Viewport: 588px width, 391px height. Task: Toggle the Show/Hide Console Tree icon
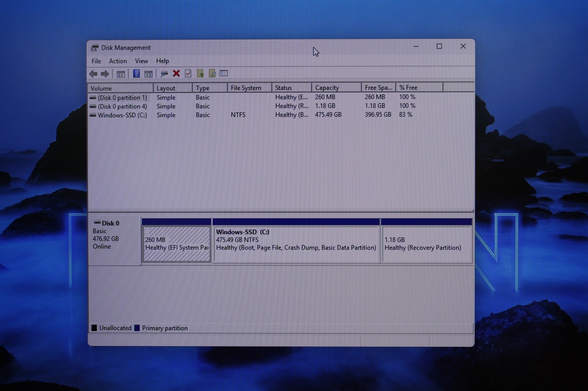click(121, 74)
